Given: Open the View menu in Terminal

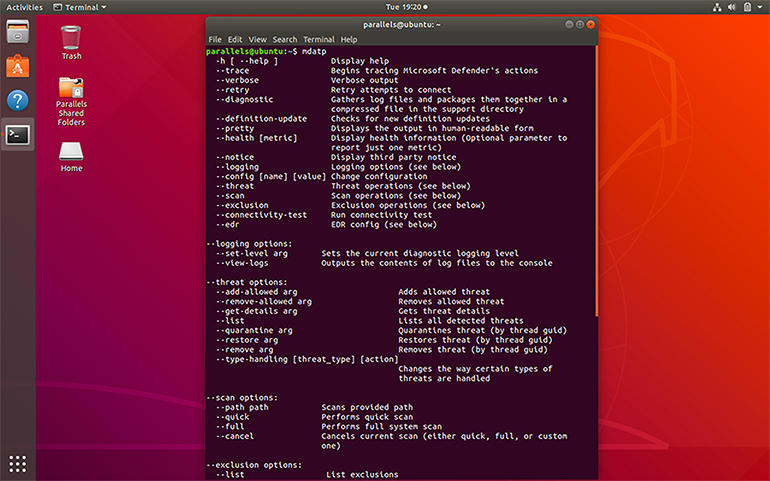Looking at the screenshot, I should click(x=257, y=39).
